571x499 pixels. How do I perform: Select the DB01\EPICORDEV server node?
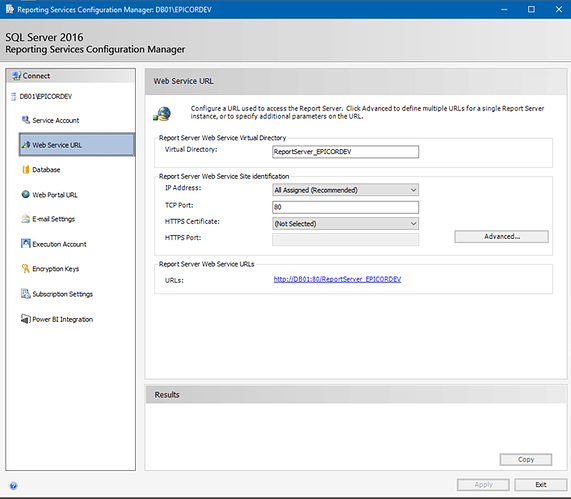46,96
